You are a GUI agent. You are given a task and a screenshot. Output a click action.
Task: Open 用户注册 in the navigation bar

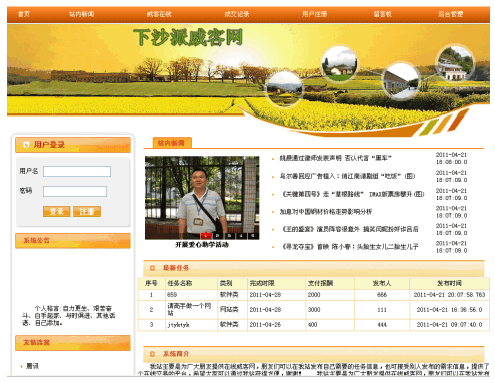tap(314, 14)
